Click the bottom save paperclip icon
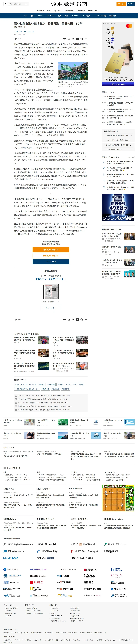 coord(16,320)
